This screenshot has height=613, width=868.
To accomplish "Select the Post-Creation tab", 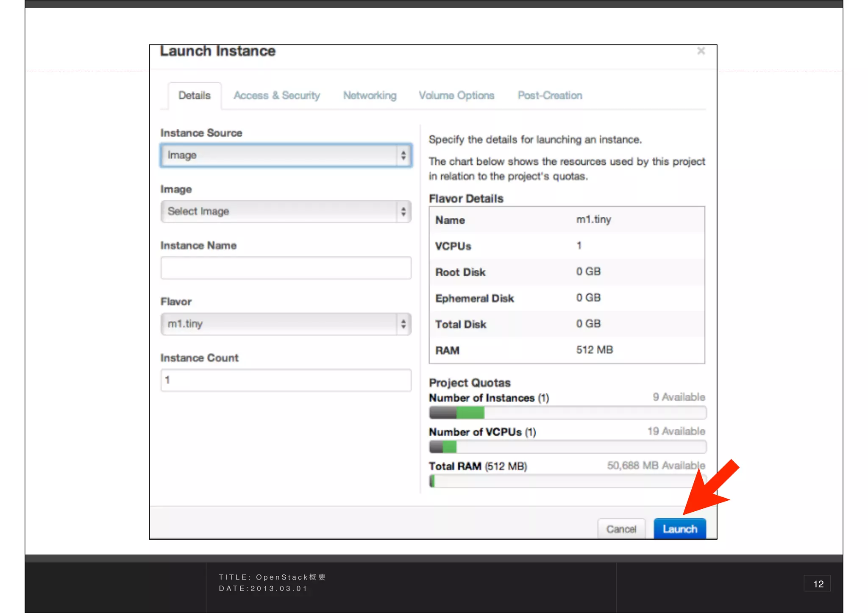I will click(550, 96).
